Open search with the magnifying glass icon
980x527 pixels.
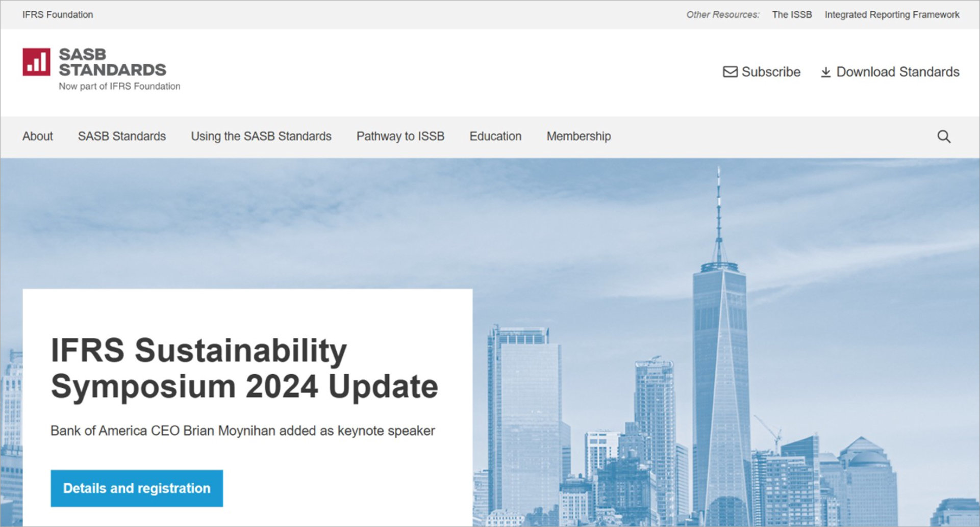(x=944, y=137)
